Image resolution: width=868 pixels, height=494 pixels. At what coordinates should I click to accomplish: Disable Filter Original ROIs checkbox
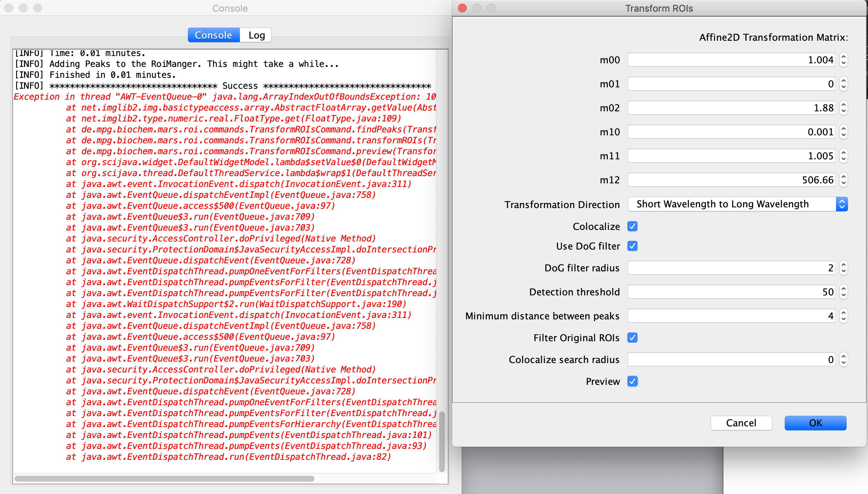click(632, 338)
